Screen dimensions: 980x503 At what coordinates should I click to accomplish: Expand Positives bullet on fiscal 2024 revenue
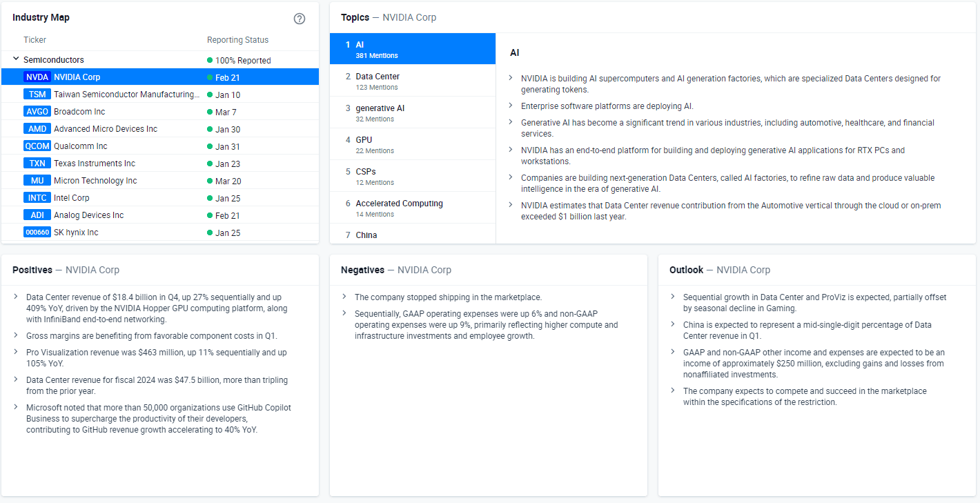(x=16, y=379)
